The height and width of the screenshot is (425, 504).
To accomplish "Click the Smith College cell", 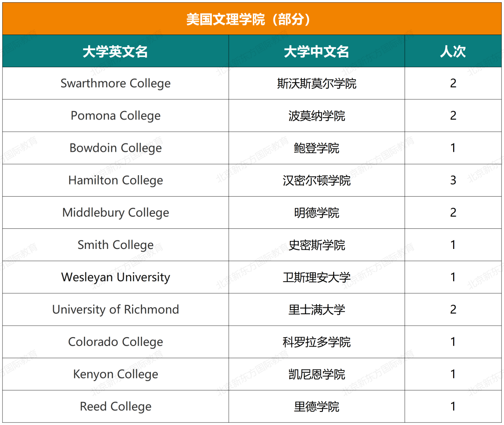I will click(x=115, y=245).
